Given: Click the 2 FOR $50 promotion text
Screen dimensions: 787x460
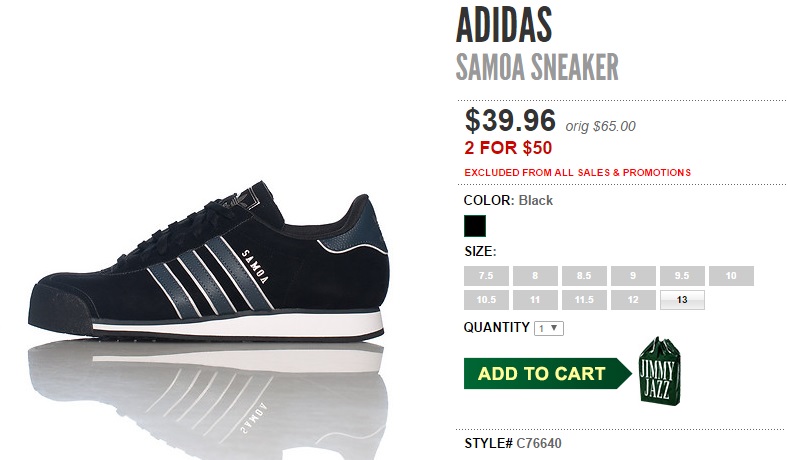Looking at the screenshot, I should (508, 148).
